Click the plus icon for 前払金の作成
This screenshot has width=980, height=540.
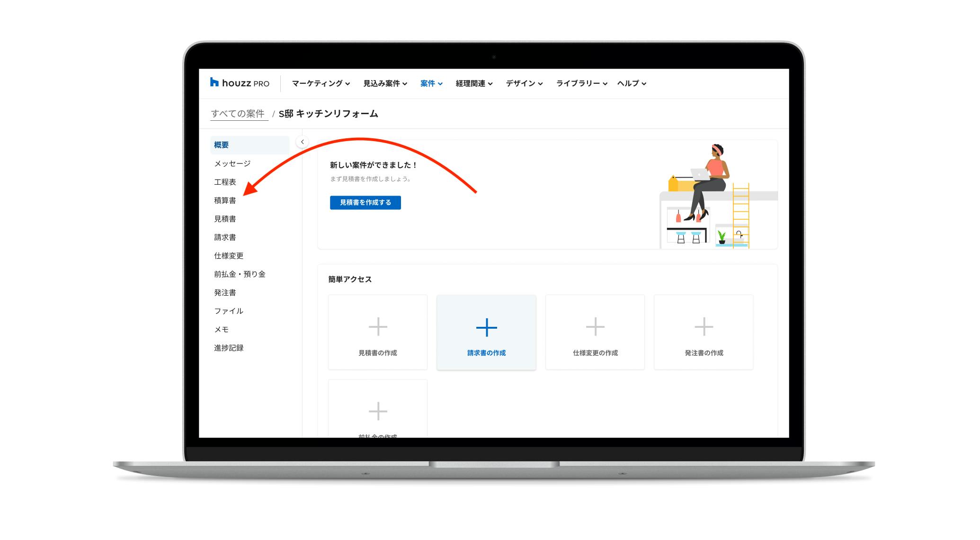(378, 411)
